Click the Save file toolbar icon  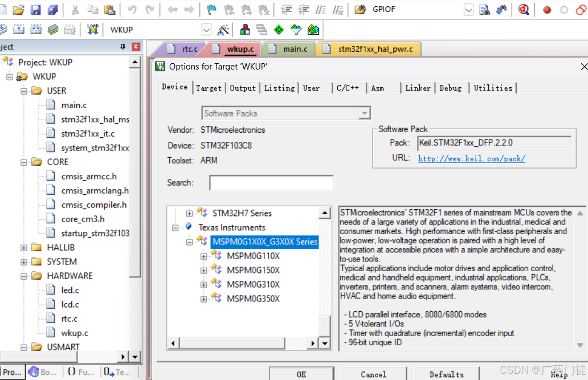tap(35, 10)
